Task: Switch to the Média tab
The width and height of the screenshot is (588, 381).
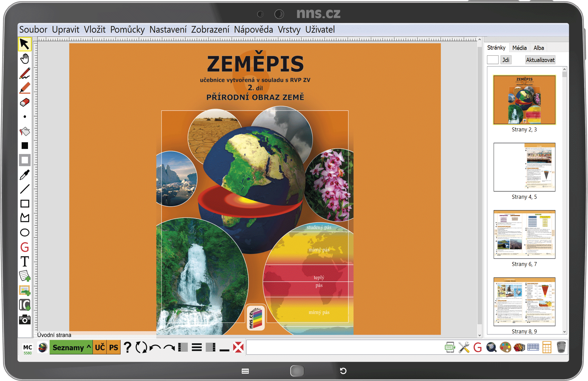Action: tap(519, 48)
